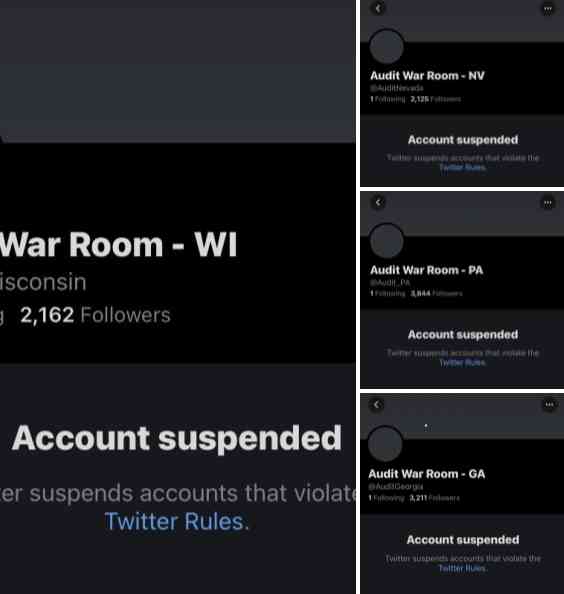Viewport: 564px width, 594px height.
Task: Tap the back arrow on PA profile
Action: 378,203
